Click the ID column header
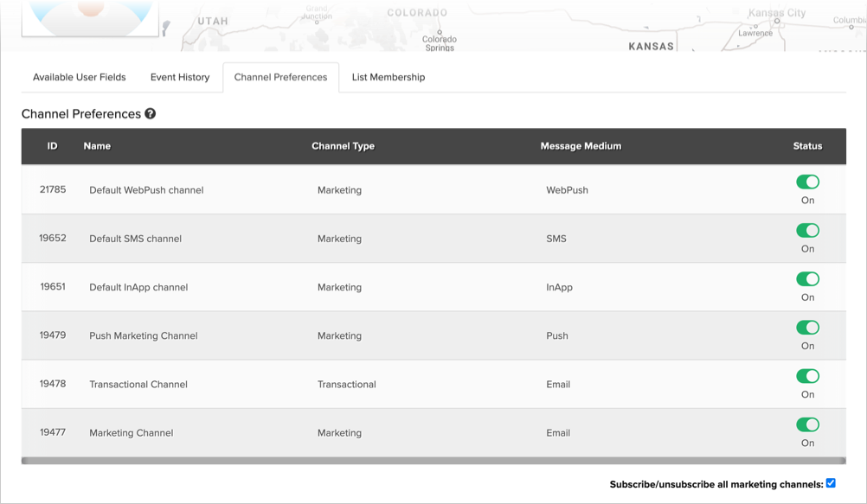 [x=53, y=146]
